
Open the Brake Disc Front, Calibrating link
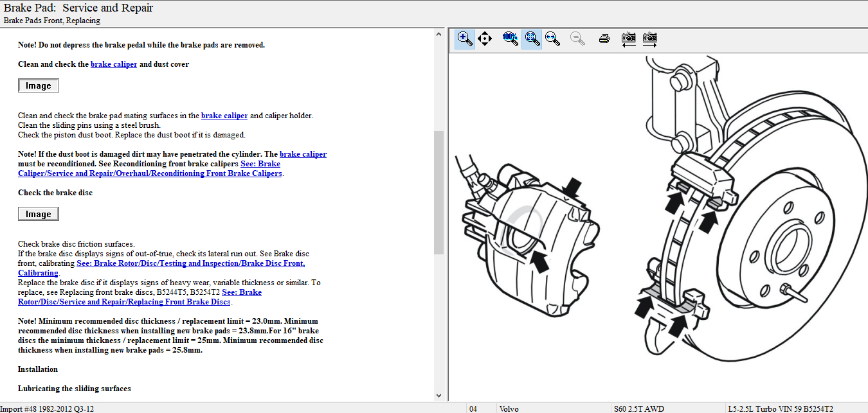(x=190, y=263)
